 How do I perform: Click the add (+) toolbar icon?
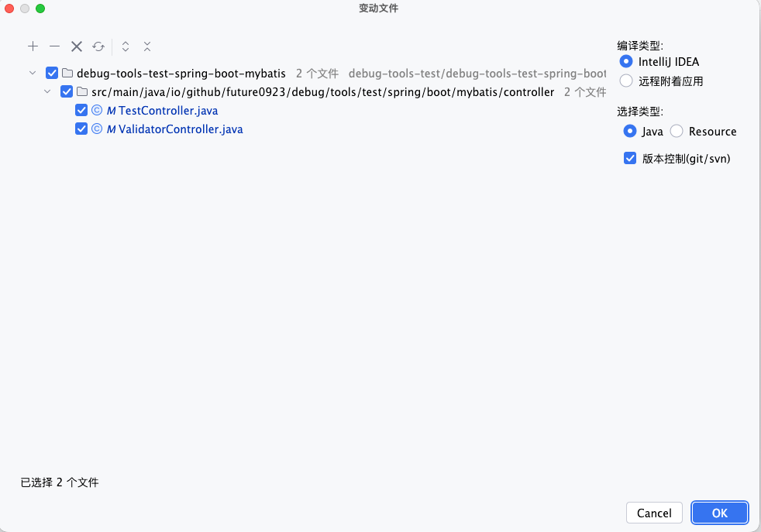pyautogui.click(x=33, y=46)
